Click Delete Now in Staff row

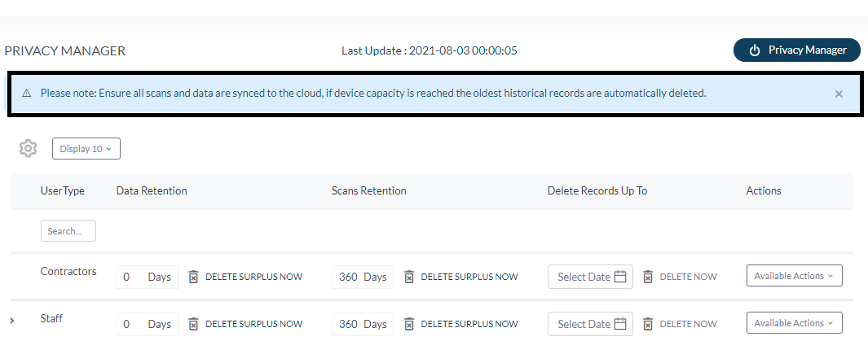point(680,324)
